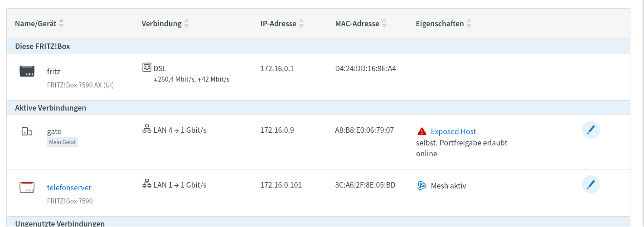Sort the table by Eigenschaften
The width and height of the screenshot is (644, 227).
tap(469, 24)
